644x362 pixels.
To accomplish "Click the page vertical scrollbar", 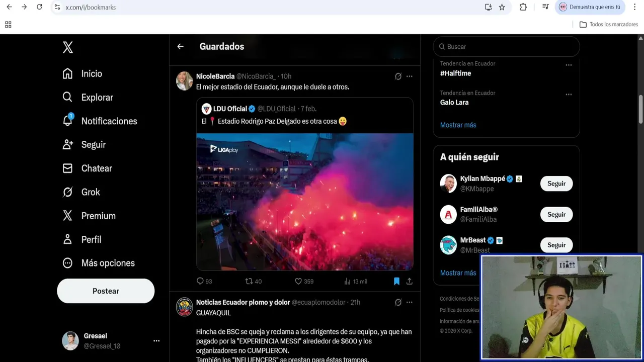I will coord(641,109).
